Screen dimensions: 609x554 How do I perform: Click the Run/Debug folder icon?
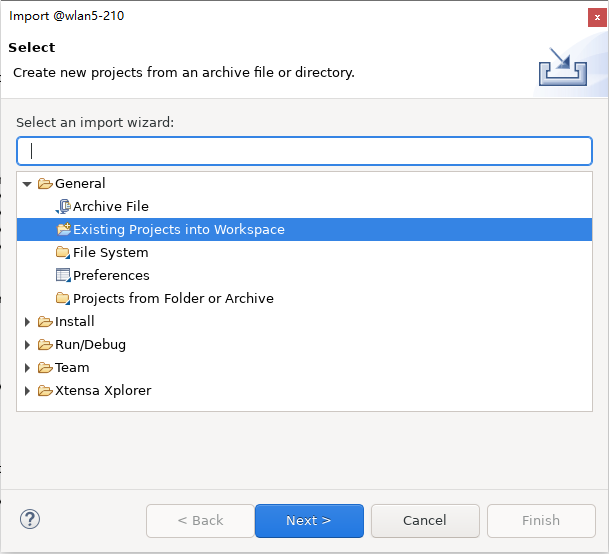[45, 345]
